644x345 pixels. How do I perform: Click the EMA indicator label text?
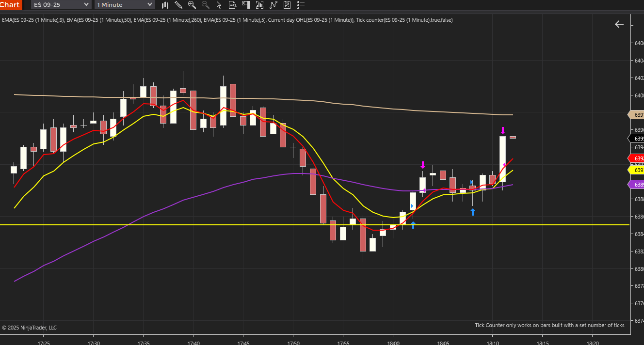click(227, 20)
